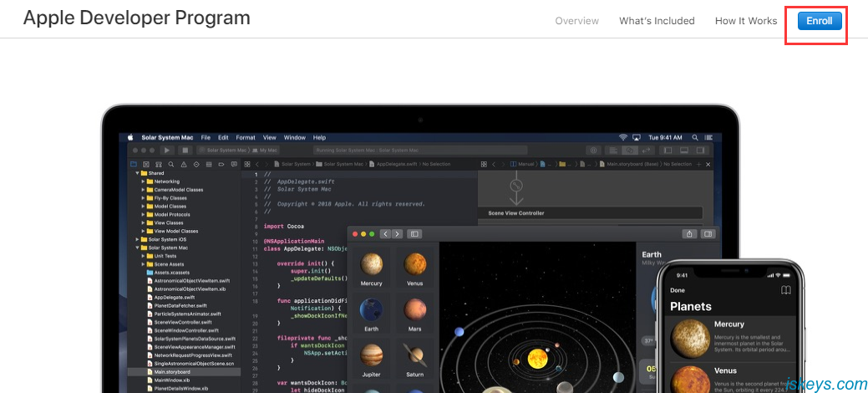Toggle the sidebar button in planet window
868x393 pixels.
[x=414, y=234]
